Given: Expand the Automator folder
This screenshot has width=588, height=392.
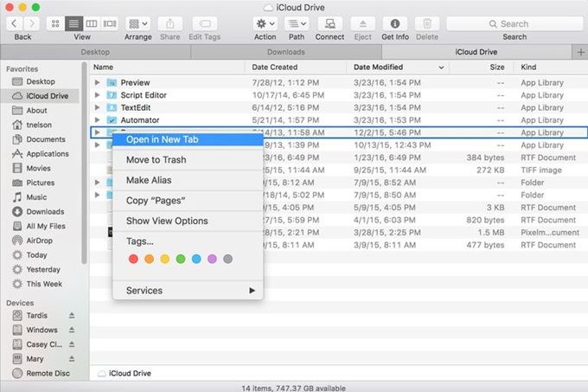Looking at the screenshot, I should [x=97, y=120].
